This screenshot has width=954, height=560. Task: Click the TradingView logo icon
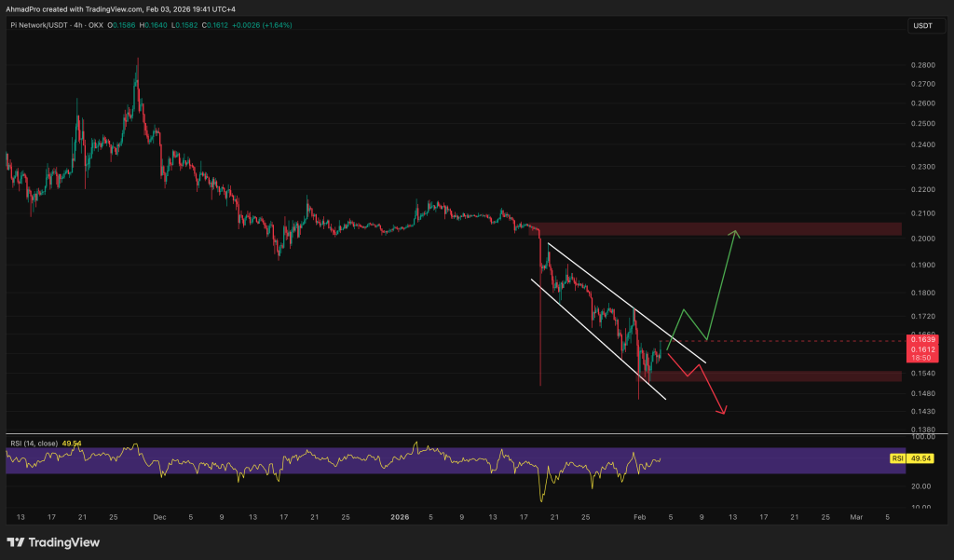coord(16,541)
